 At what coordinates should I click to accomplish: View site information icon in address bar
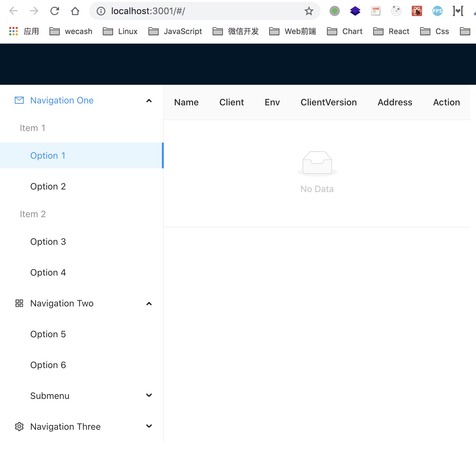click(101, 11)
